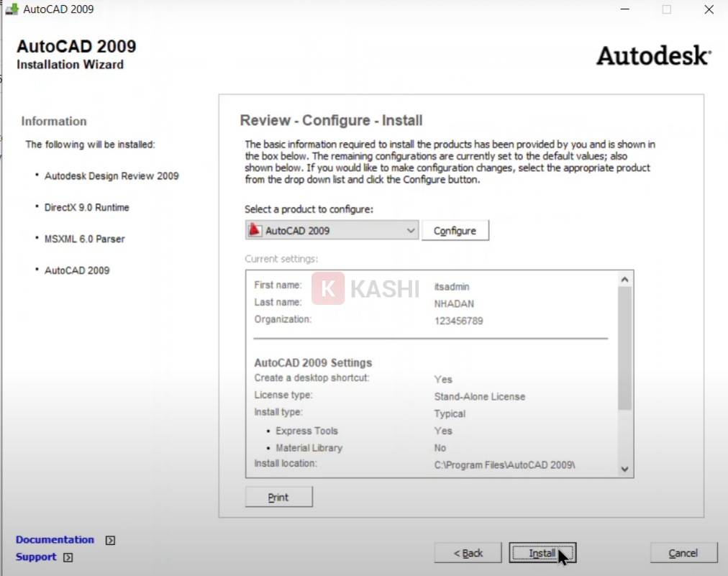Start installation with the Install button
Screen dimensions: 728x576
pos(542,553)
